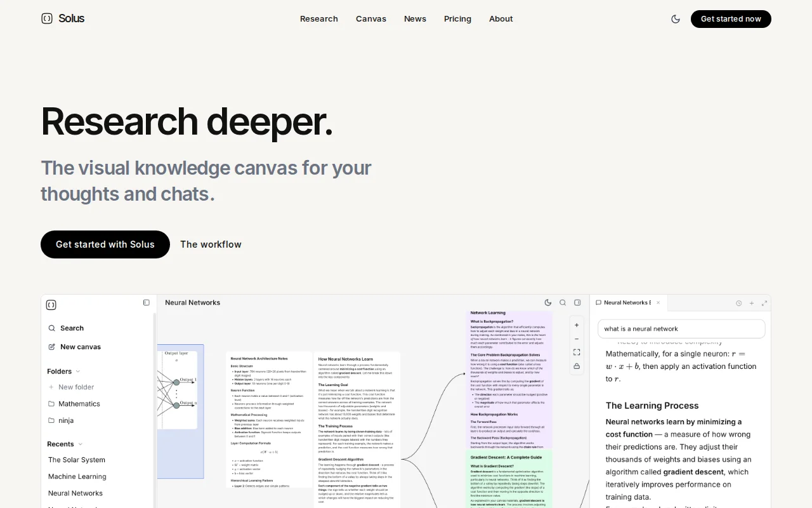The width and height of the screenshot is (812, 508).
Task: Click the canvas toolbar search icon
Action: pos(563,303)
